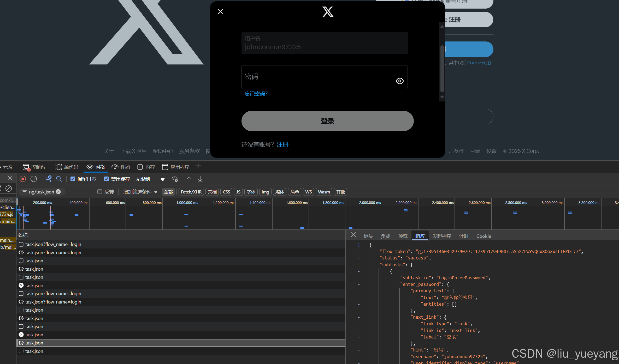Viewport: 619px width, 364px height.
Task: Switch to the Console tab in DevTools
Action: [x=34, y=167]
